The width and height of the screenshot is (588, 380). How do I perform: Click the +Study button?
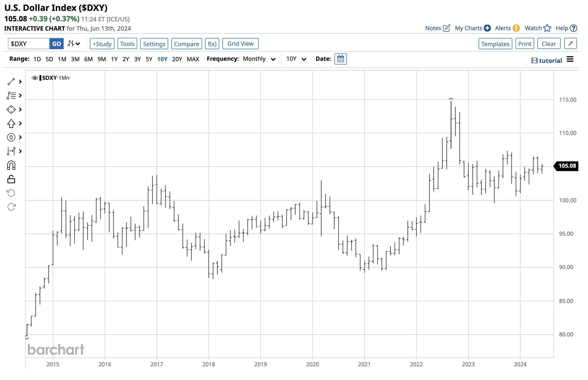click(102, 44)
